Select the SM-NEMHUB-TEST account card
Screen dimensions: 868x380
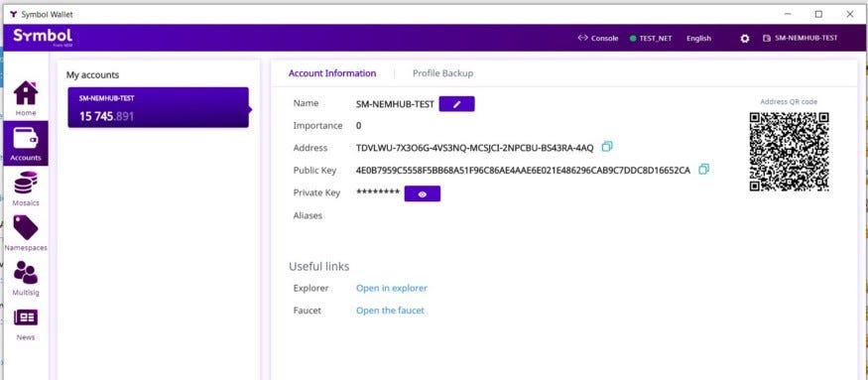(x=159, y=107)
